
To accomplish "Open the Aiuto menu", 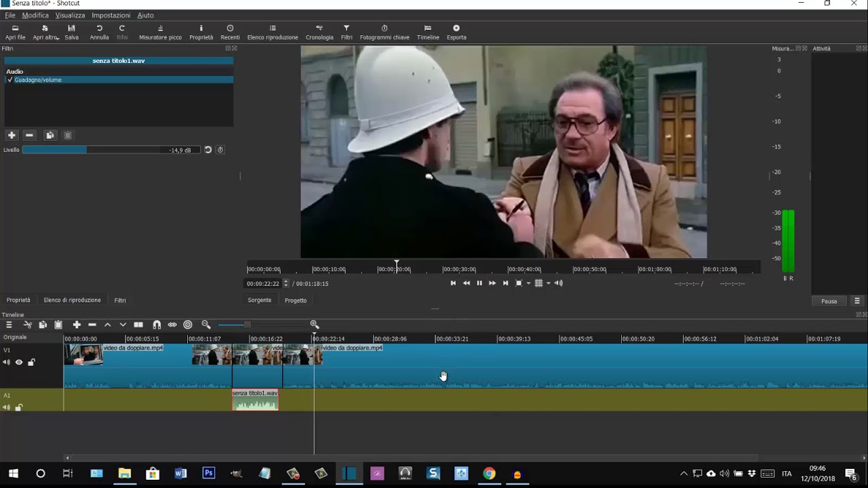I will [x=145, y=15].
